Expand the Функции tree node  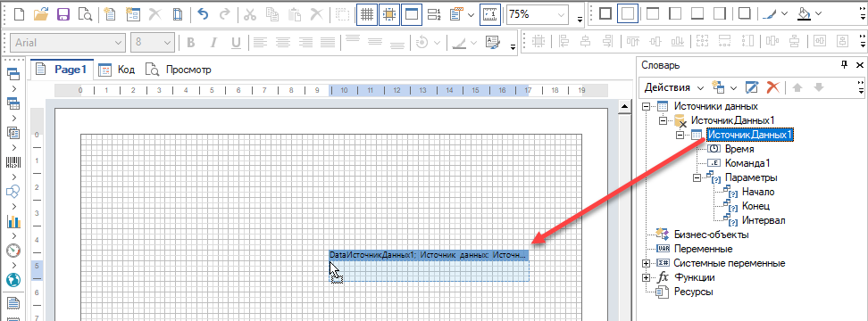tap(646, 278)
